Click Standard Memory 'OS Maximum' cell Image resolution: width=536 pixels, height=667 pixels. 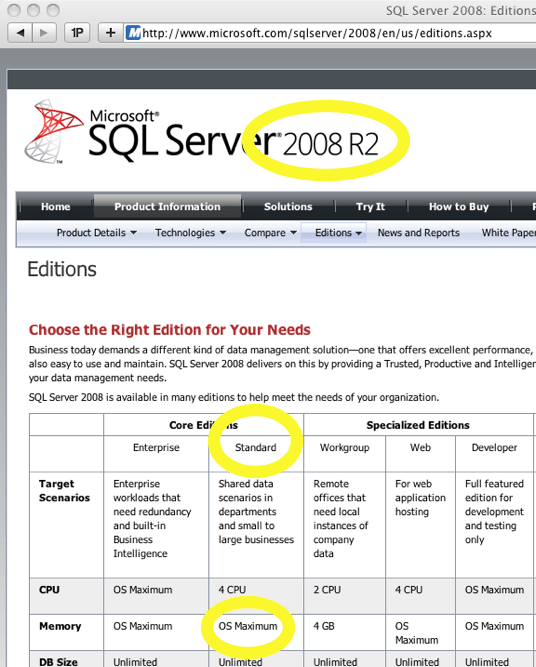pos(256,632)
